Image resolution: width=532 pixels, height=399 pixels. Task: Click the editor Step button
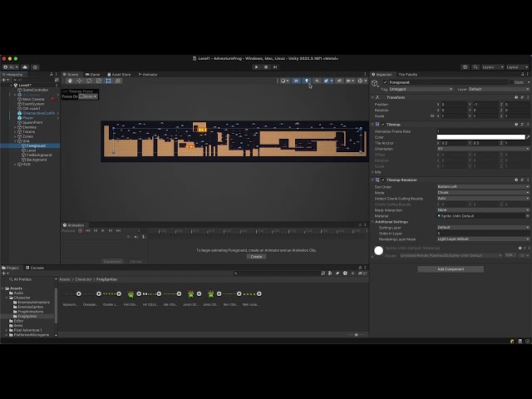275,67
